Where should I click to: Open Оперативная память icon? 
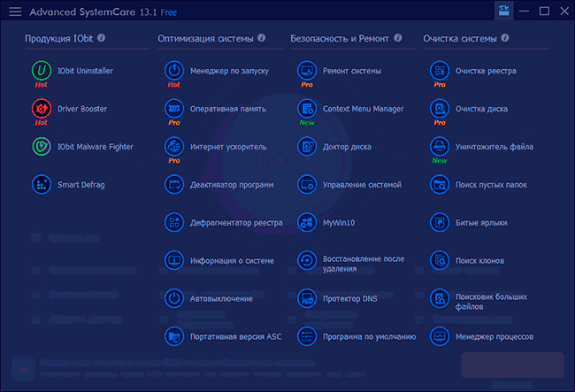[x=174, y=109]
